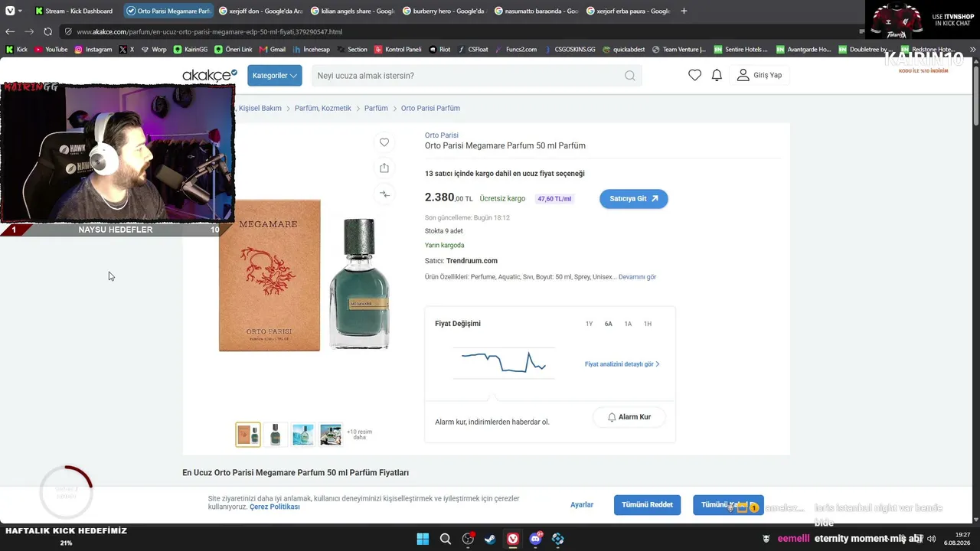
Task: Switch to the Stream - Kick Dashboard tab
Action: (x=74, y=11)
